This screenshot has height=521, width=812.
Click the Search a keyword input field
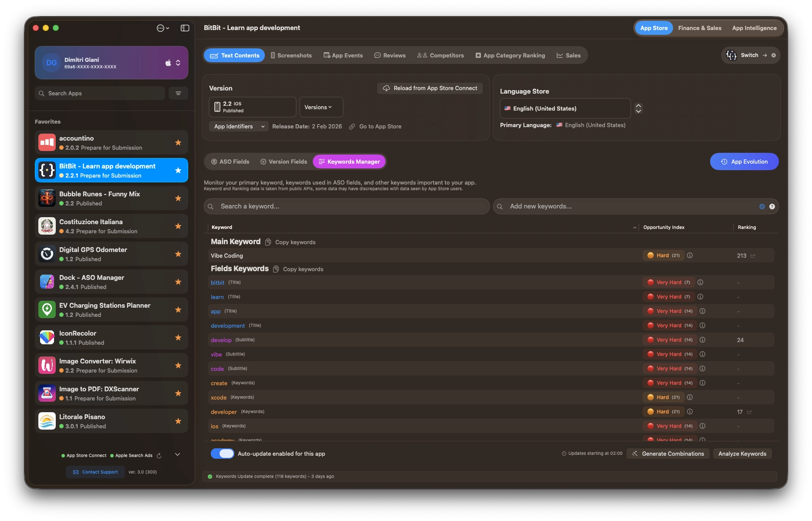(x=345, y=206)
